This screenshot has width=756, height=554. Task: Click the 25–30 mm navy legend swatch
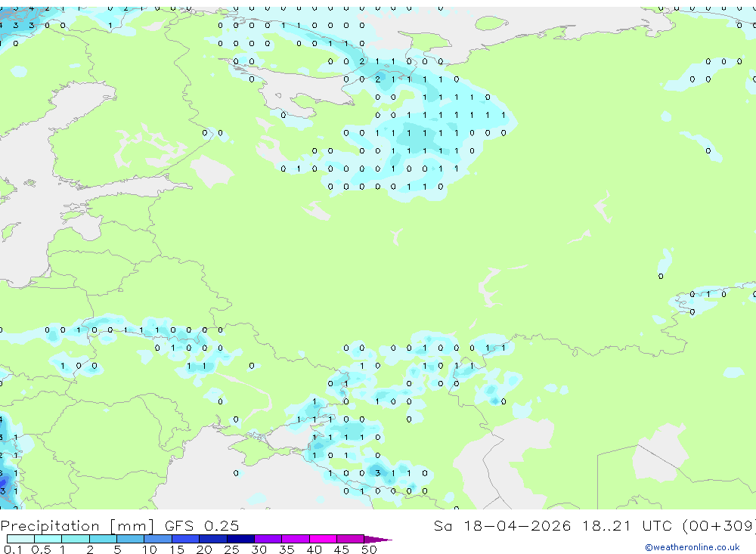point(240,539)
